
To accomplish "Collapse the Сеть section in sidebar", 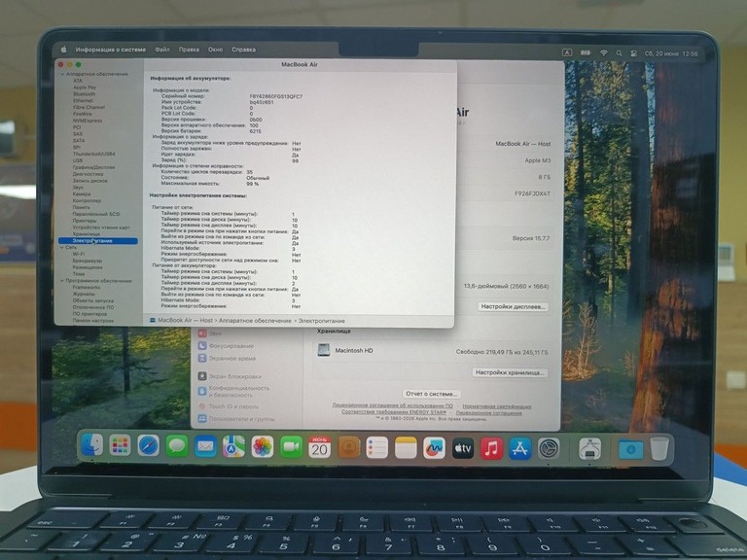I will tap(62, 248).
